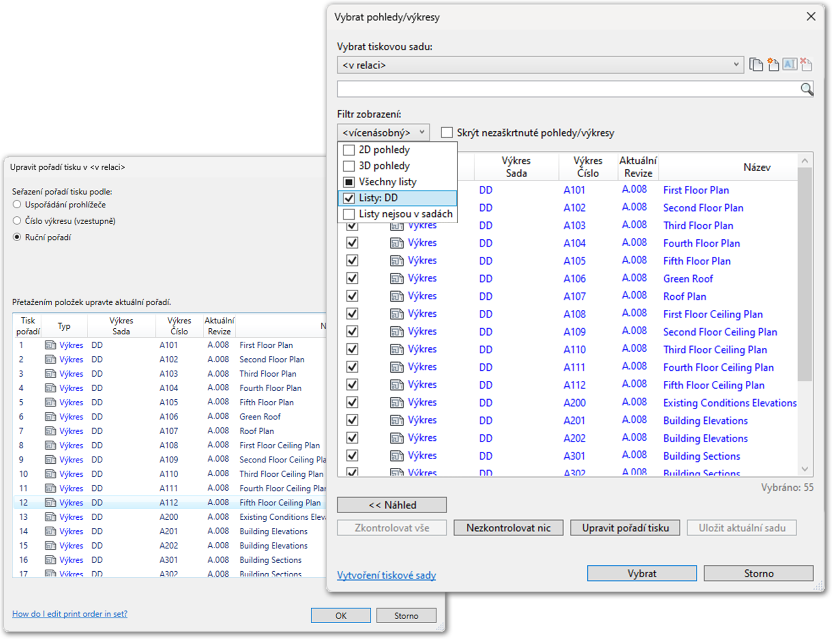Image resolution: width=840 pixels, height=643 pixels.
Task: Click the sheet icon in the A104 row
Action: coord(397,243)
